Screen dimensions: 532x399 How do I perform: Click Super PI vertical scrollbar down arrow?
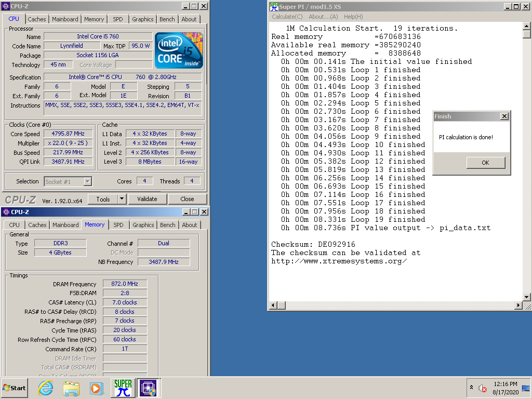pyautogui.click(x=527, y=297)
